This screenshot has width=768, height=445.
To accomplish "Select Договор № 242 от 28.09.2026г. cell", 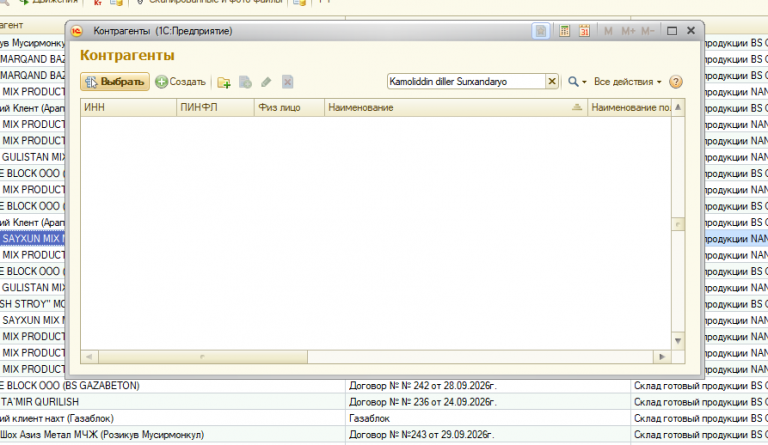I will click(488, 386).
